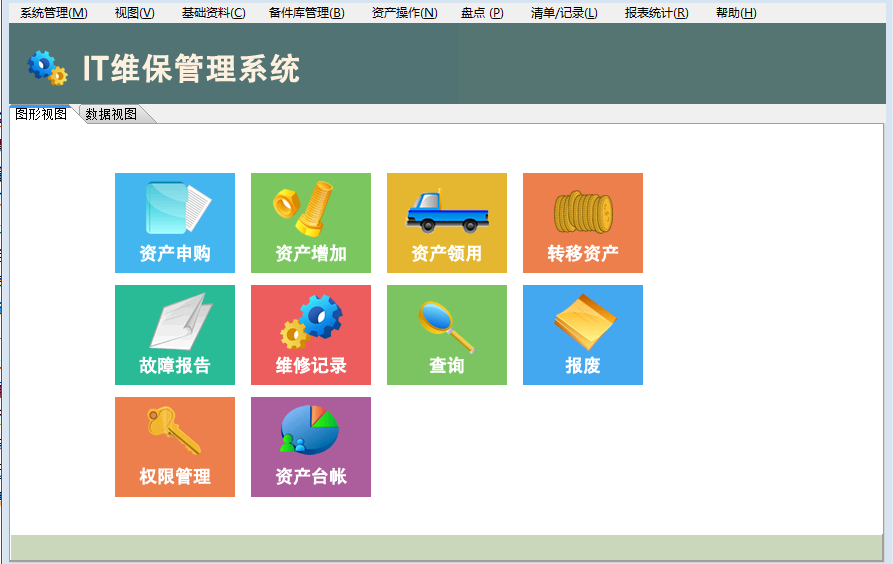Expand the 资产操作(N) menu
Screen dimensions: 893x564
(404, 13)
